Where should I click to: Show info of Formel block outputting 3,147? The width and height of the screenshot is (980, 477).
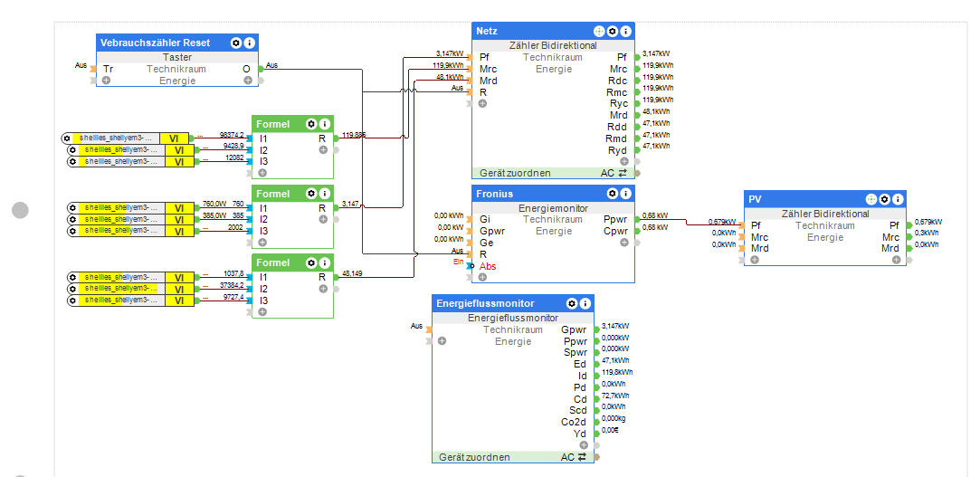point(324,194)
